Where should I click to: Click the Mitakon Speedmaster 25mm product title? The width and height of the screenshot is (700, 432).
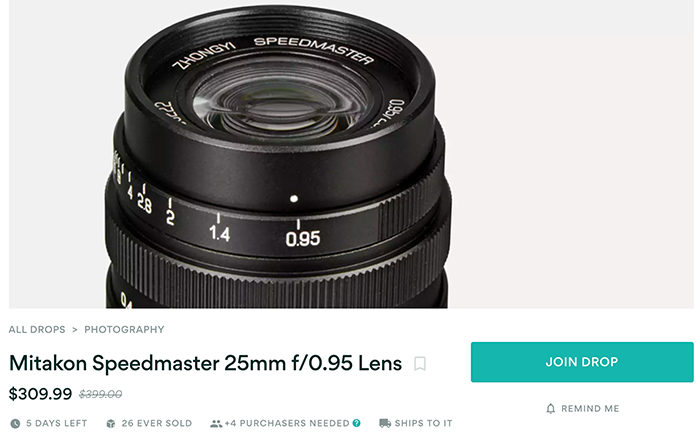(205, 363)
